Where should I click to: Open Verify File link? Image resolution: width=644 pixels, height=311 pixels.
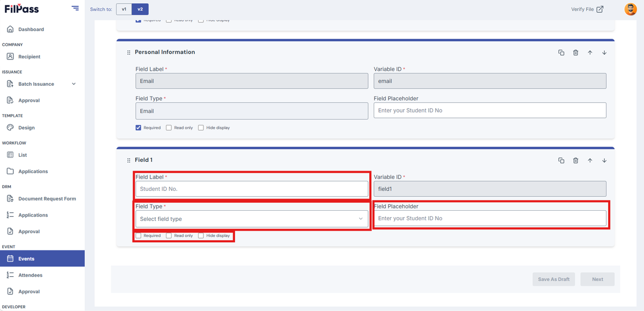587,9
